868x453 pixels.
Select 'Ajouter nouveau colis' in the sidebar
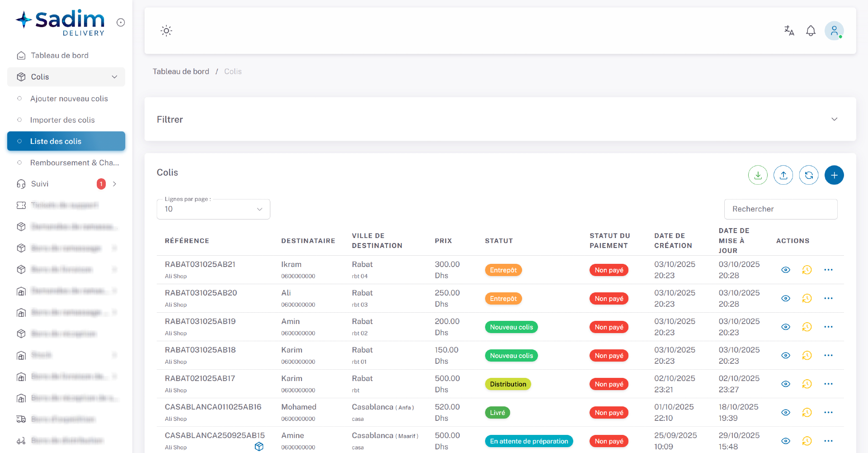pyautogui.click(x=69, y=98)
